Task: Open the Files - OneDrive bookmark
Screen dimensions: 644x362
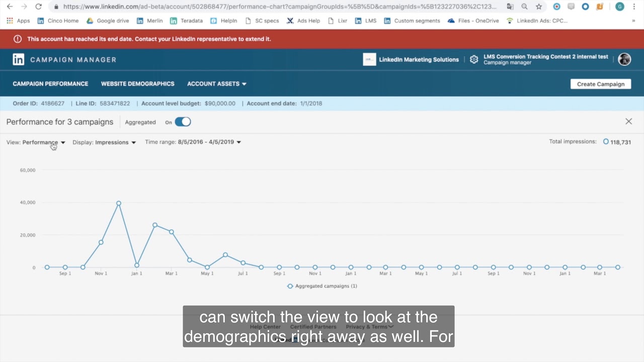Action: coord(473,21)
